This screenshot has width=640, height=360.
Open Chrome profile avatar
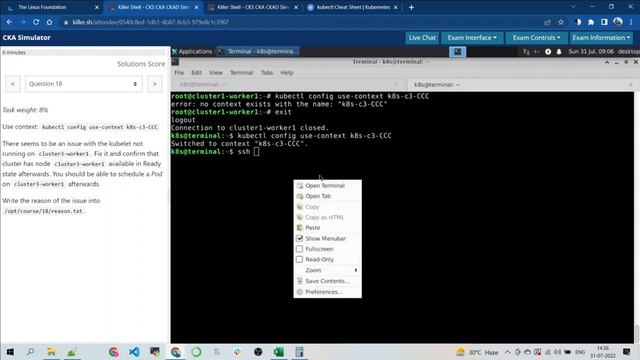tap(618, 22)
